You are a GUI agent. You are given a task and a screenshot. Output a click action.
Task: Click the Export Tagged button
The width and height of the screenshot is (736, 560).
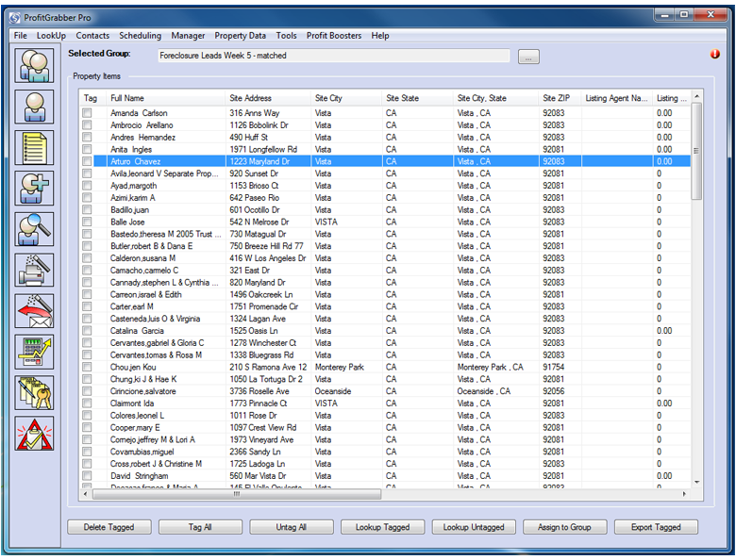pyautogui.click(x=656, y=527)
